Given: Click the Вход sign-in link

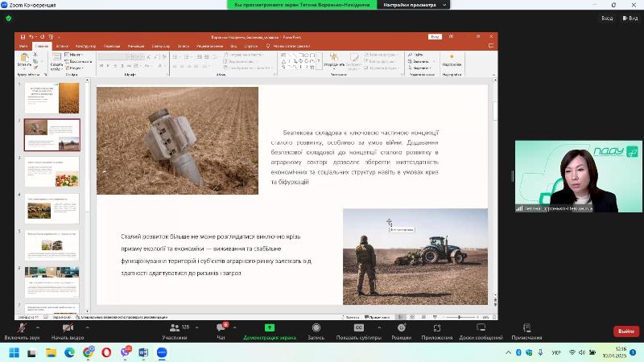Looking at the screenshot, I should (606, 18).
